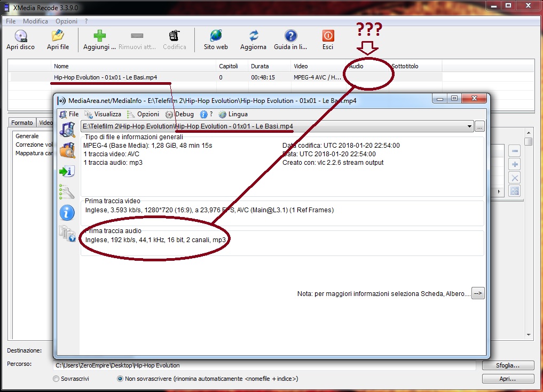Open XMedia Recode File menu
The image size is (543, 392).
(x=11, y=21)
